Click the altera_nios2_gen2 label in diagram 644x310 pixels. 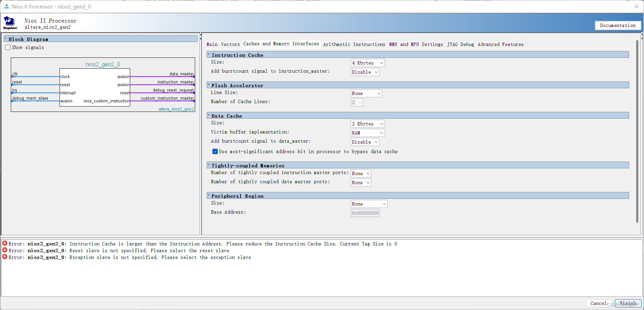[176, 109]
